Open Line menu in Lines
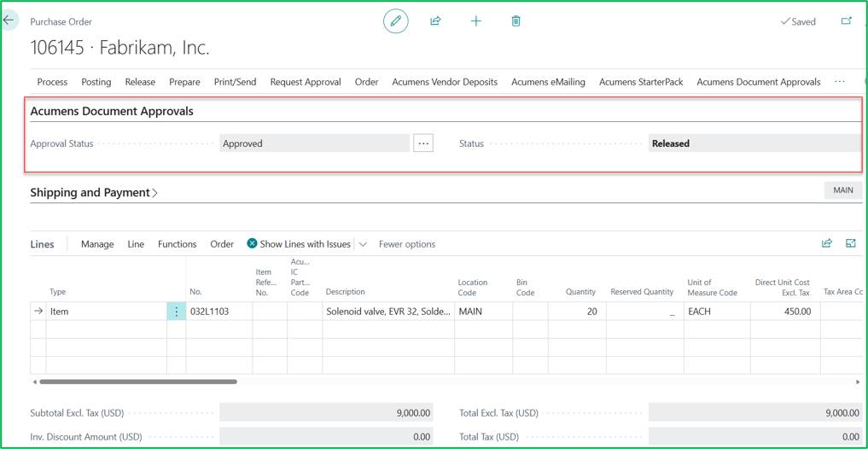The width and height of the screenshot is (868, 449). pyautogui.click(x=136, y=244)
